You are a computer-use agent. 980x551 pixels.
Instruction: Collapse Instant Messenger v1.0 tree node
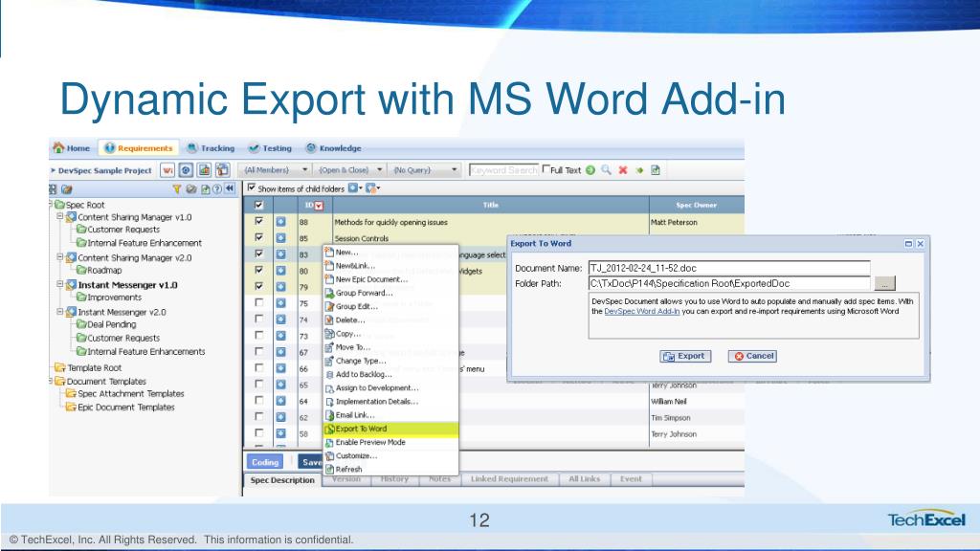[60, 284]
